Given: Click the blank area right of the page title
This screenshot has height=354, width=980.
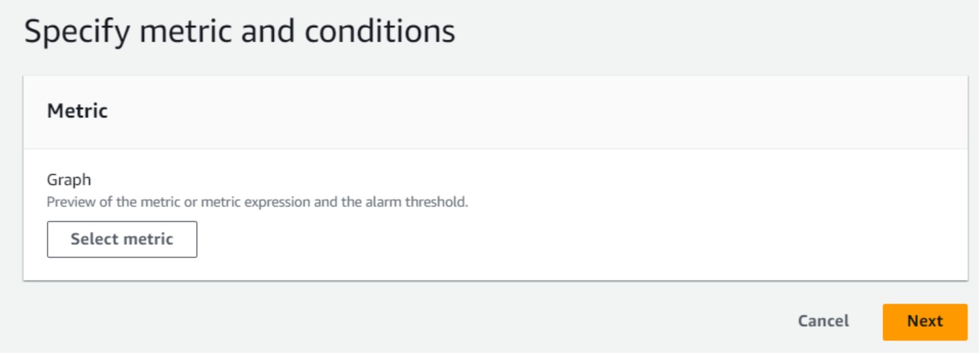Looking at the screenshot, I should [x=682, y=32].
